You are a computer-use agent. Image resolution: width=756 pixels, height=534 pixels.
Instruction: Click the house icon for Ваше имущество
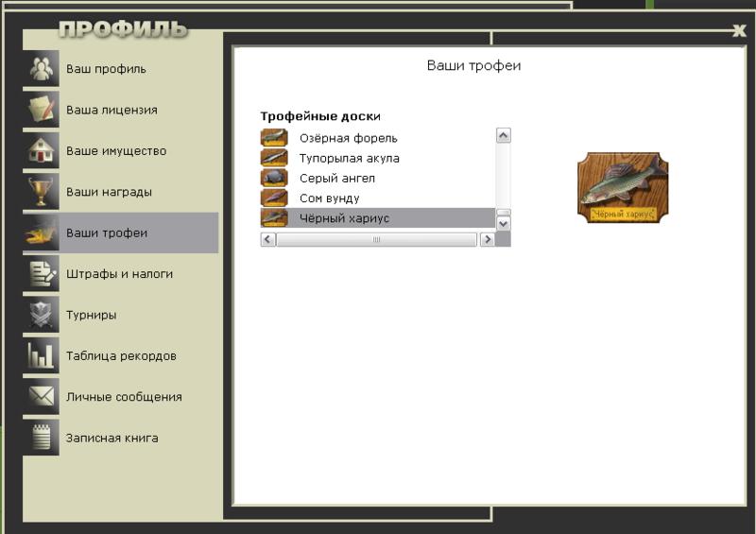(x=41, y=150)
